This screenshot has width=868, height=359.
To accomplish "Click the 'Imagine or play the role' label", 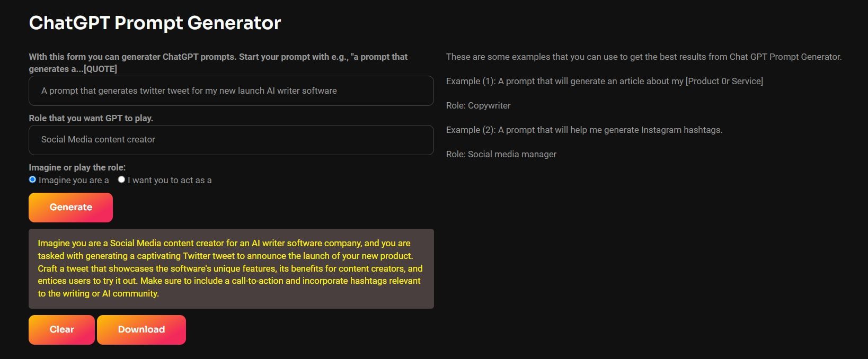I will (77, 167).
